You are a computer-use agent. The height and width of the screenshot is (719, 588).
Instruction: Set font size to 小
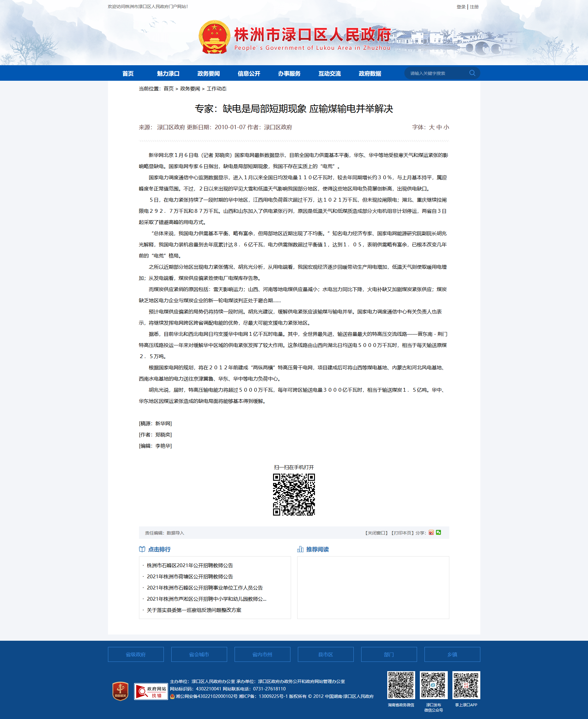pyautogui.click(x=447, y=127)
